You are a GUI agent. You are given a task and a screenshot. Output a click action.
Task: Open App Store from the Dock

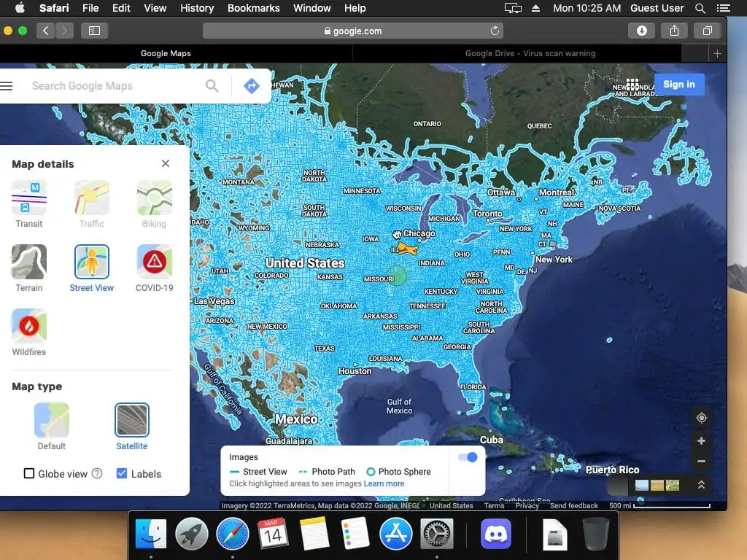[x=396, y=534]
